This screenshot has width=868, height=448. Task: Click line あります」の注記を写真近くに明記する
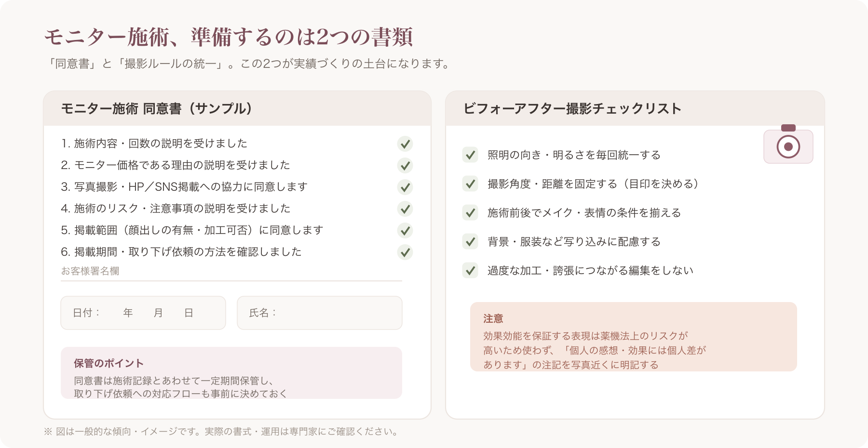(571, 365)
